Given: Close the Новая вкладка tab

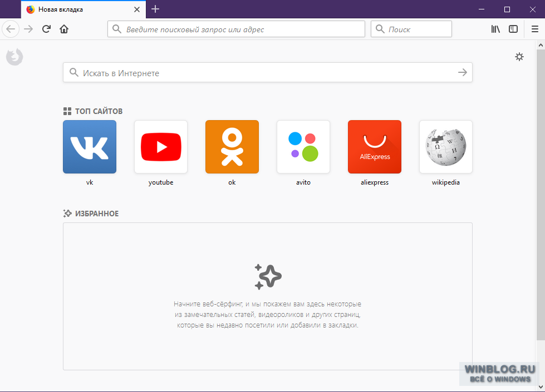Looking at the screenshot, I should [137, 9].
